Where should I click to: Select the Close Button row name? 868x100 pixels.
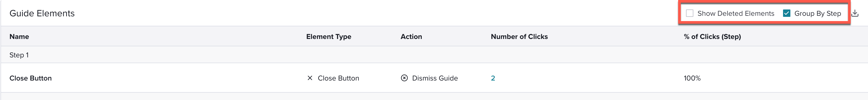[31, 78]
